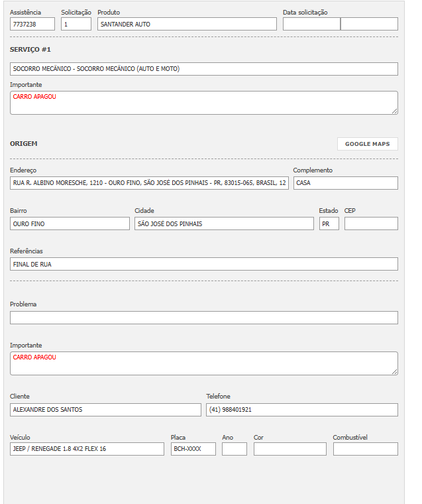Focus the Endereço address field

click(x=149, y=183)
